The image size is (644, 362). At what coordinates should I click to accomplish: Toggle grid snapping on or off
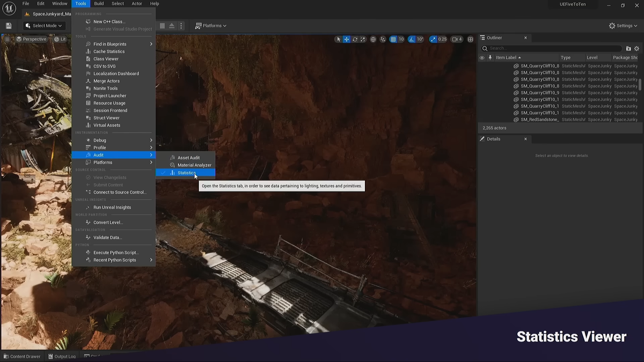[393, 39]
